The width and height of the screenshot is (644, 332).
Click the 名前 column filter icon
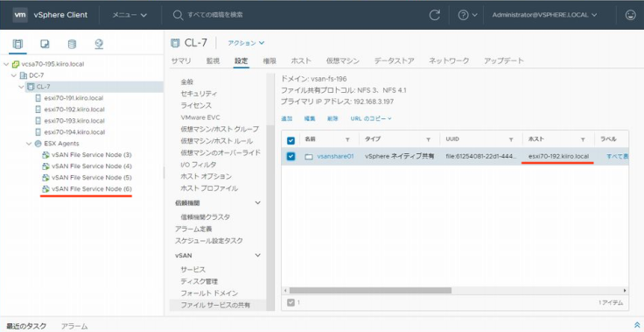click(x=347, y=140)
